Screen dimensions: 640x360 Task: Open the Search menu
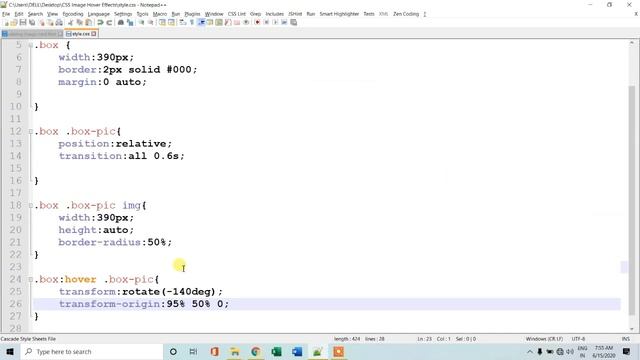(35, 14)
